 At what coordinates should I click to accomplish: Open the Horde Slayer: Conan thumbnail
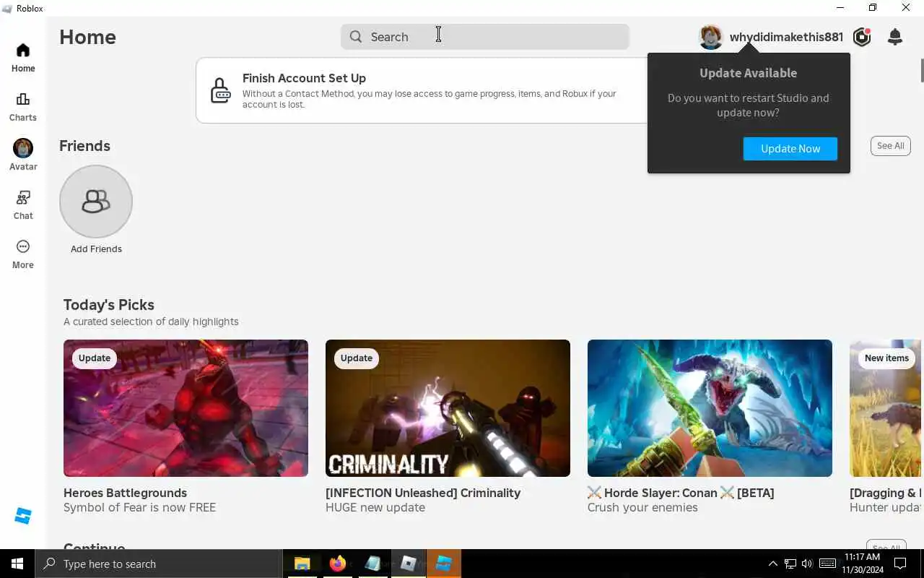(710, 408)
